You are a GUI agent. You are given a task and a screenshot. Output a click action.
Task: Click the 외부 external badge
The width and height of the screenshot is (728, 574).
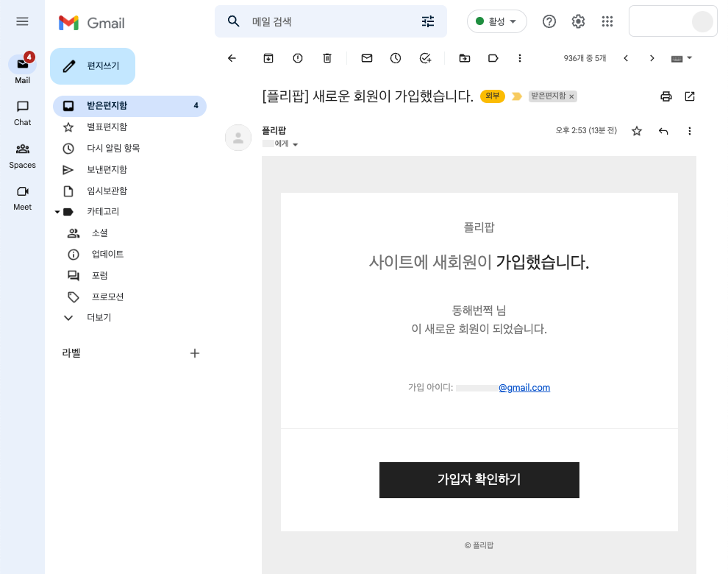[x=492, y=96]
